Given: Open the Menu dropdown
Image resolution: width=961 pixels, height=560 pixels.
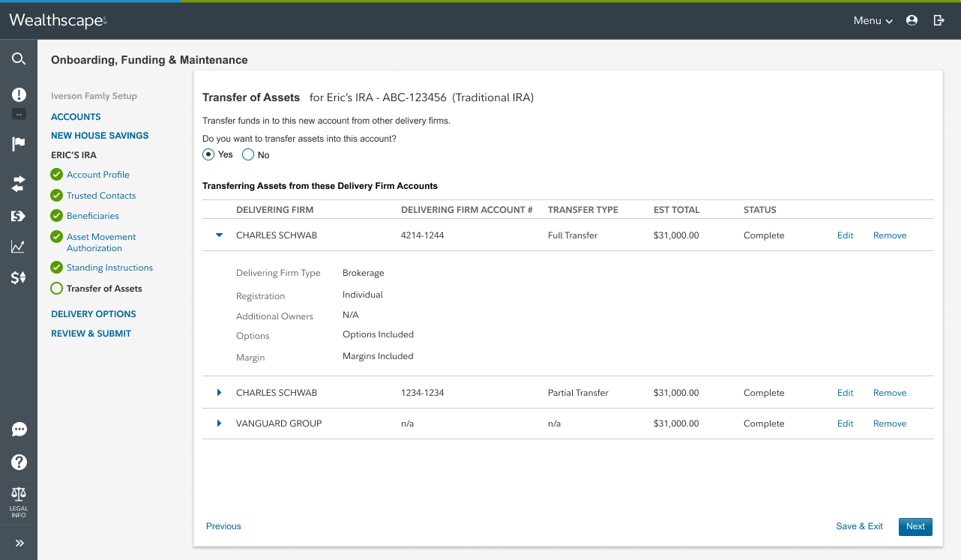Looking at the screenshot, I should click(x=873, y=20).
